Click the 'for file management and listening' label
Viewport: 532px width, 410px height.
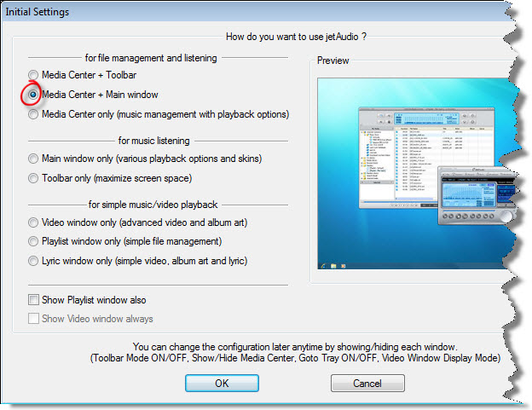point(151,58)
